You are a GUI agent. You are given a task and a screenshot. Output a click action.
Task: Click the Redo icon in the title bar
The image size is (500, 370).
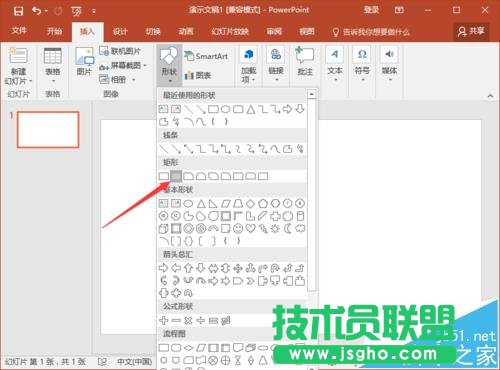pos(58,11)
